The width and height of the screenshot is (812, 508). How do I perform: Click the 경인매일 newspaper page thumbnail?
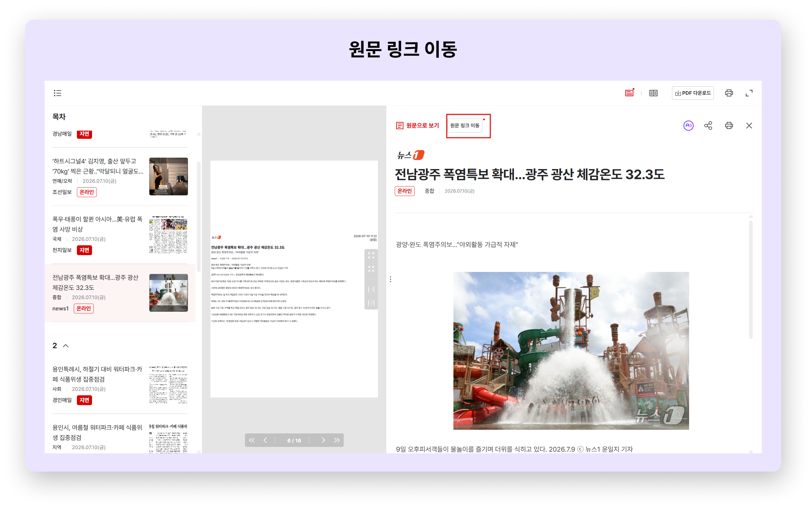(x=168, y=384)
